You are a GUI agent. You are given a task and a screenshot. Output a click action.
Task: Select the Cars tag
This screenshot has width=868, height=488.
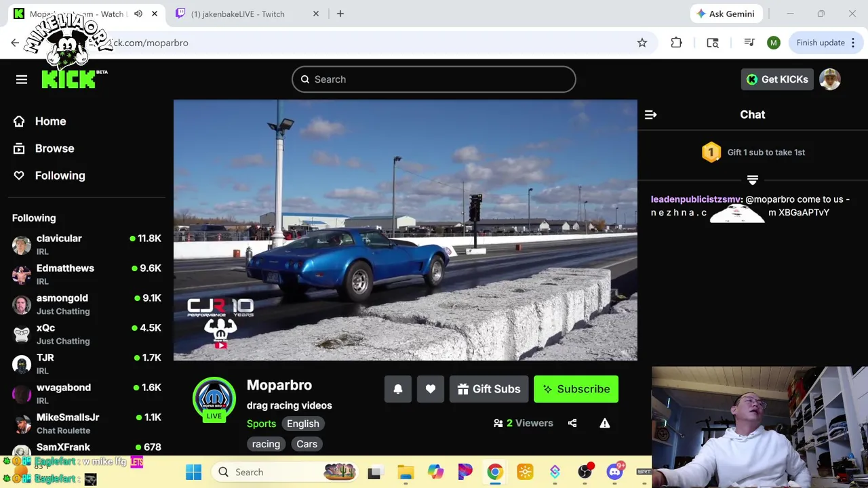[307, 444]
